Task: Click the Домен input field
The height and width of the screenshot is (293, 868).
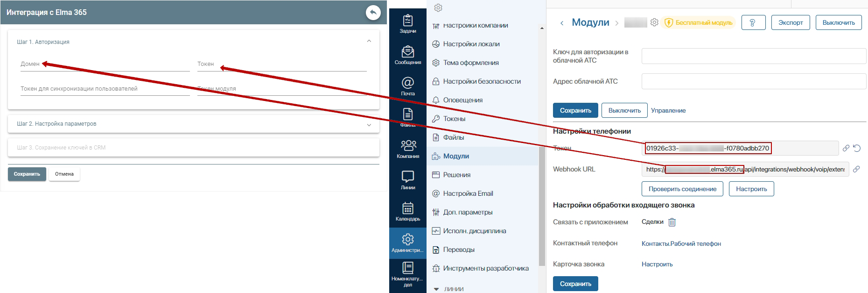Action: point(105,64)
